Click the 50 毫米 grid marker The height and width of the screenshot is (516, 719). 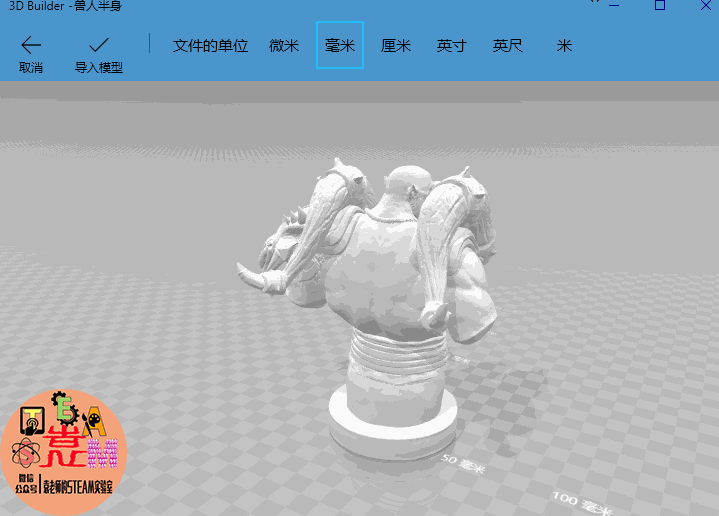coord(462,463)
